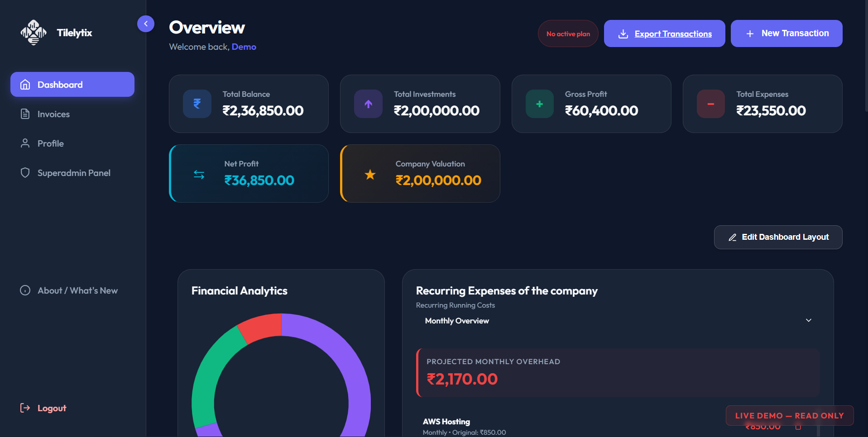Click the Total Investments value ₹2,00,000.00
Viewport: 868px width, 437px height.
436,111
